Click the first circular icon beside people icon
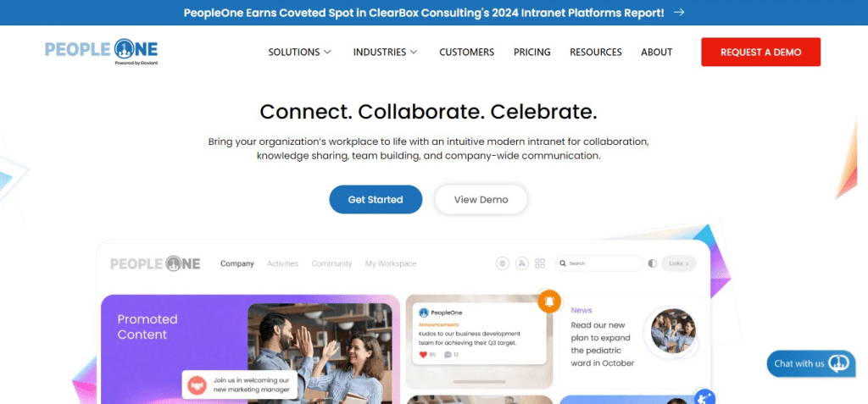This screenshot has height=404, width=868. pyautogui.click(x=502, y=263)
